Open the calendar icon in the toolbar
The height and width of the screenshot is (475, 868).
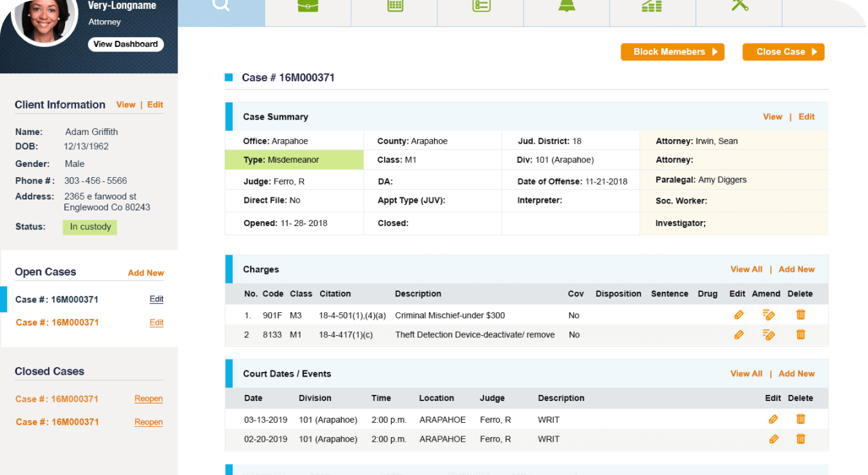(x=394, y=8)
